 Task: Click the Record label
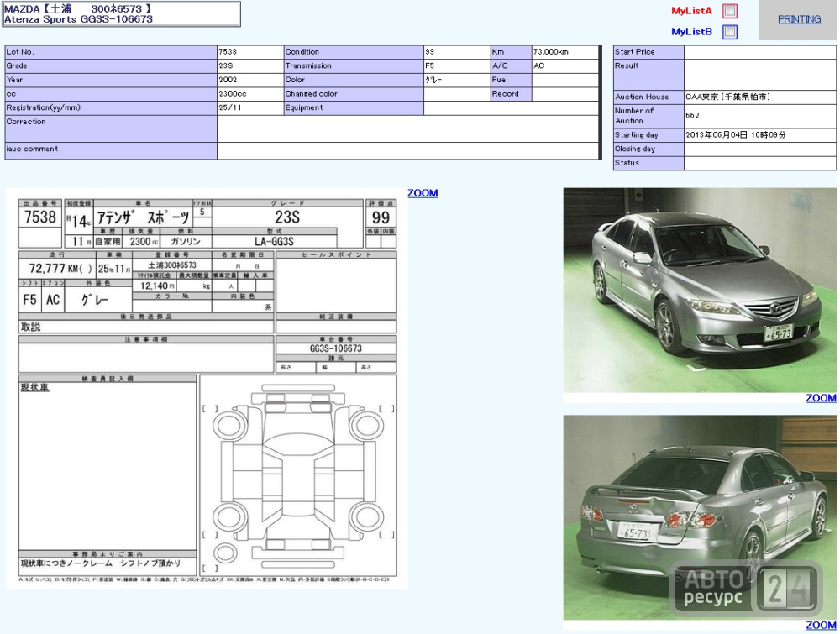click(505, 94)
